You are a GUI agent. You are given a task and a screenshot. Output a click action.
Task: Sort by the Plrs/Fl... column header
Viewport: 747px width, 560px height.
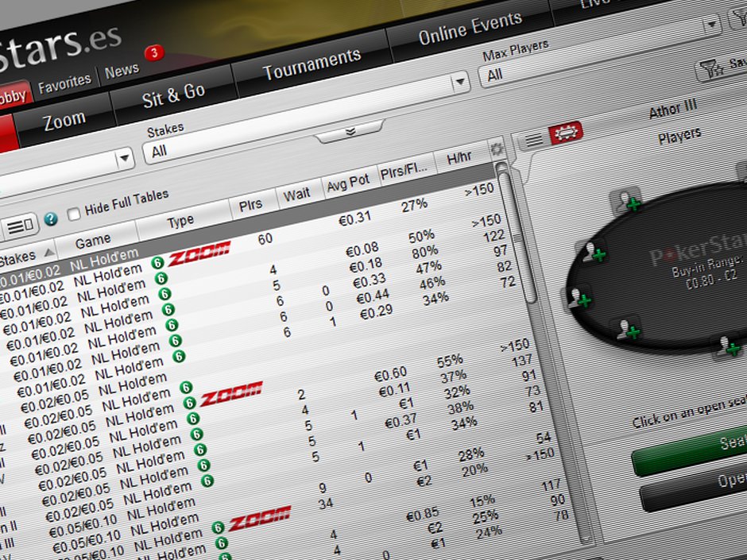(x=404, y=172)
